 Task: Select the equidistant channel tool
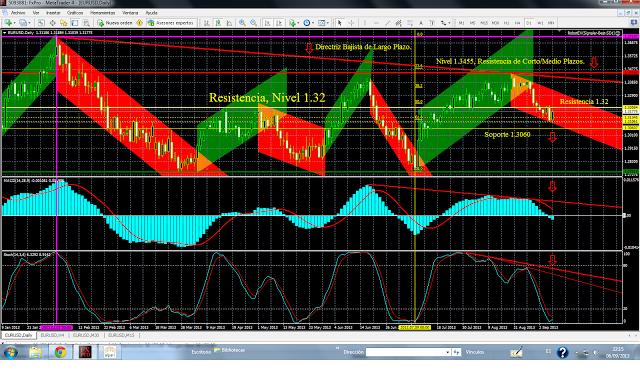(x=398, y=23)
